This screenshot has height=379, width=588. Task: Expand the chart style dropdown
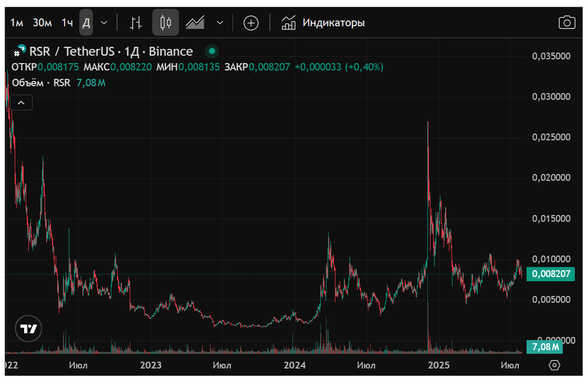point(220,23)
